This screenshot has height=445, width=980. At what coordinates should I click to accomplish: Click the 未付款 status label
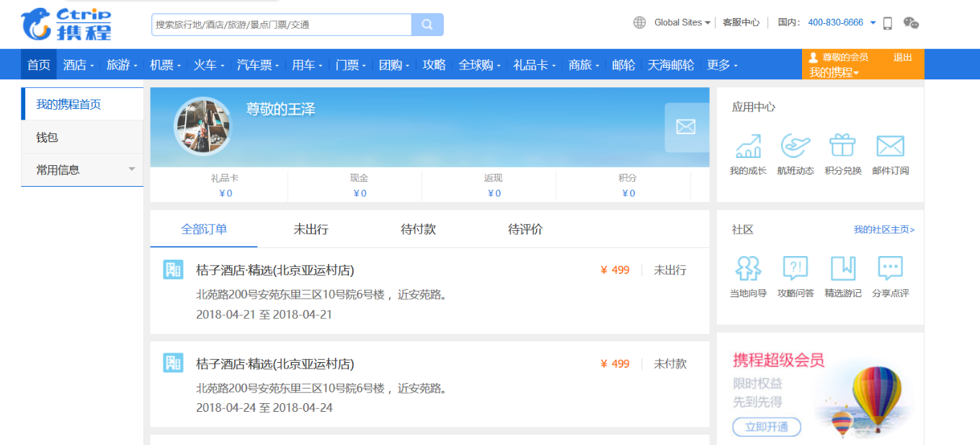tap(670, 364)
